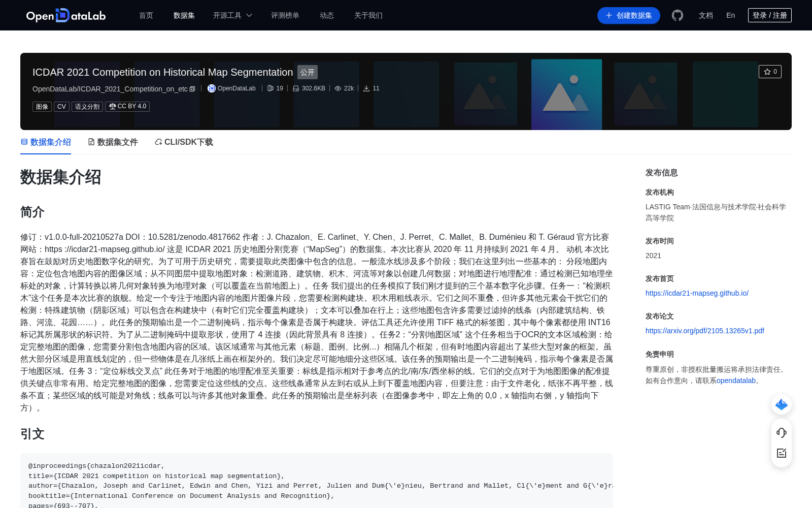Click the 语义分割 tag
The height and width of the screenshot is (508, 812).
pyautogui.click(x=87, y=107)
